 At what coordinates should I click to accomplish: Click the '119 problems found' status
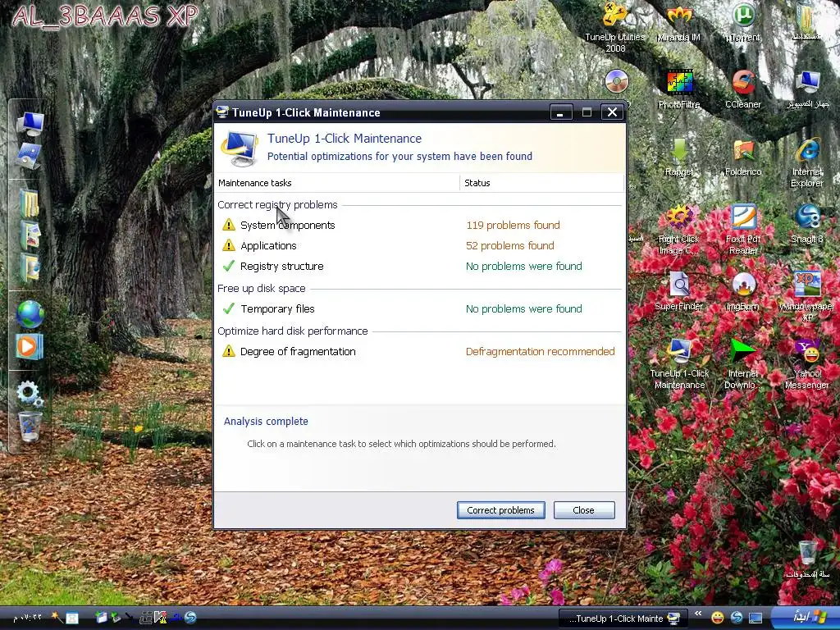click(513, 225)
